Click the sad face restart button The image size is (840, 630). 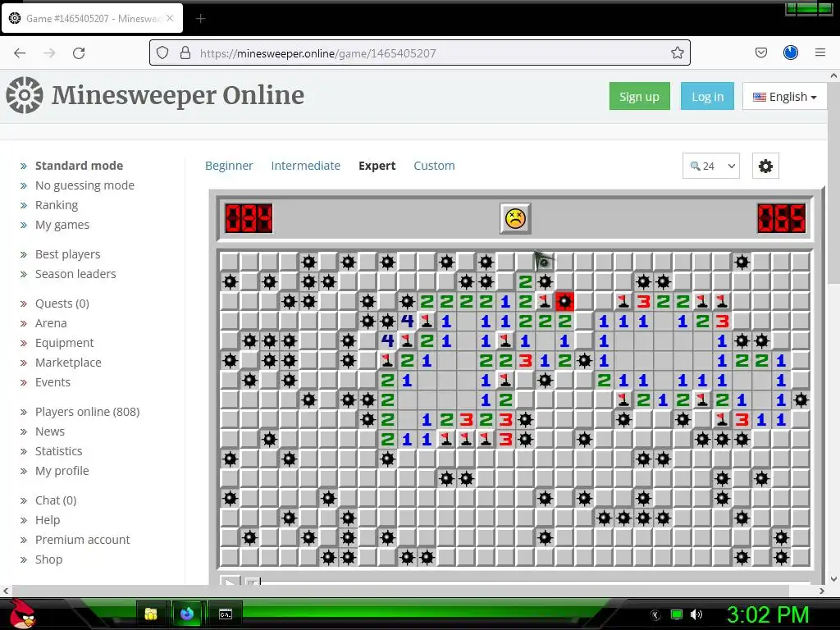(515, 218)
